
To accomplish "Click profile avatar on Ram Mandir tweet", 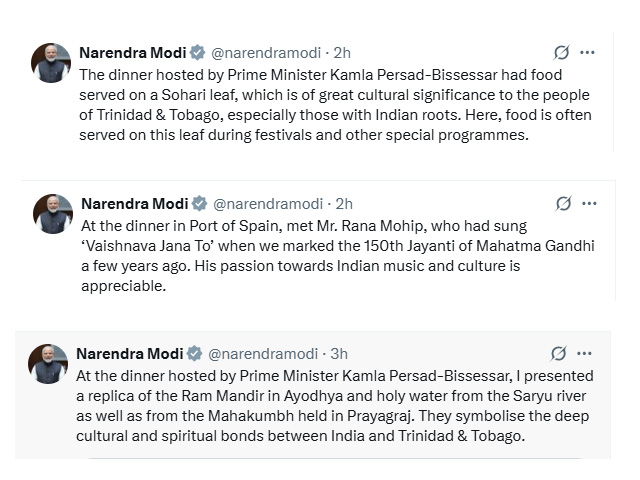I will tap(48, 365).
